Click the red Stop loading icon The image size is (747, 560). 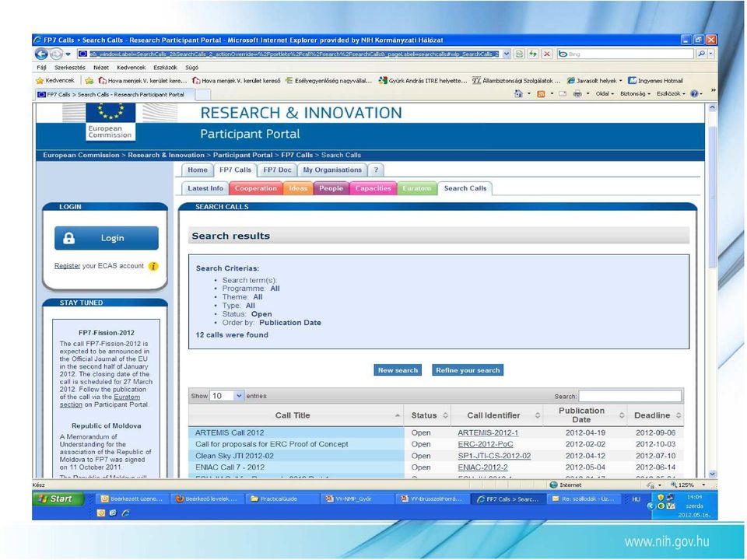tap(547, 54)
